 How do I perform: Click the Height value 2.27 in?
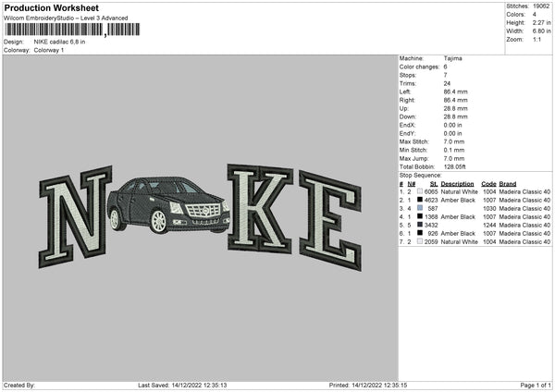point(541,22)
